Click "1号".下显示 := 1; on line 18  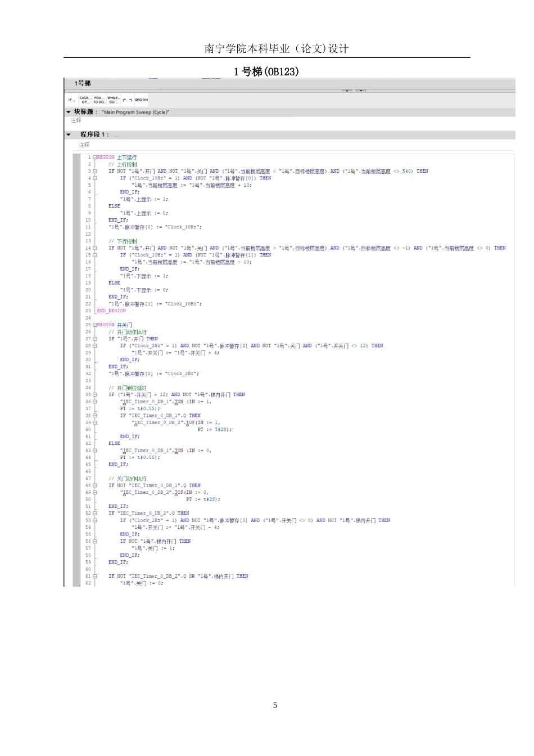click(144, 276)
